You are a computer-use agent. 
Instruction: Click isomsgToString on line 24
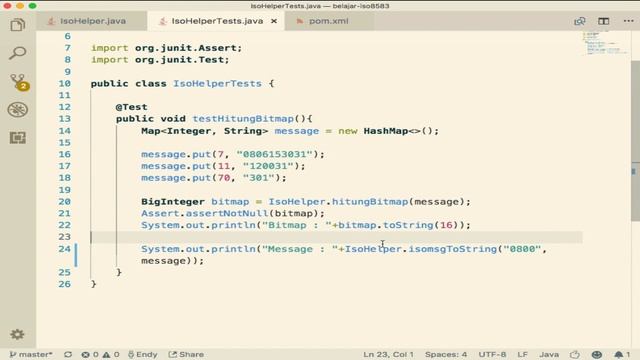pyautogui.click(x=453, y=249)
